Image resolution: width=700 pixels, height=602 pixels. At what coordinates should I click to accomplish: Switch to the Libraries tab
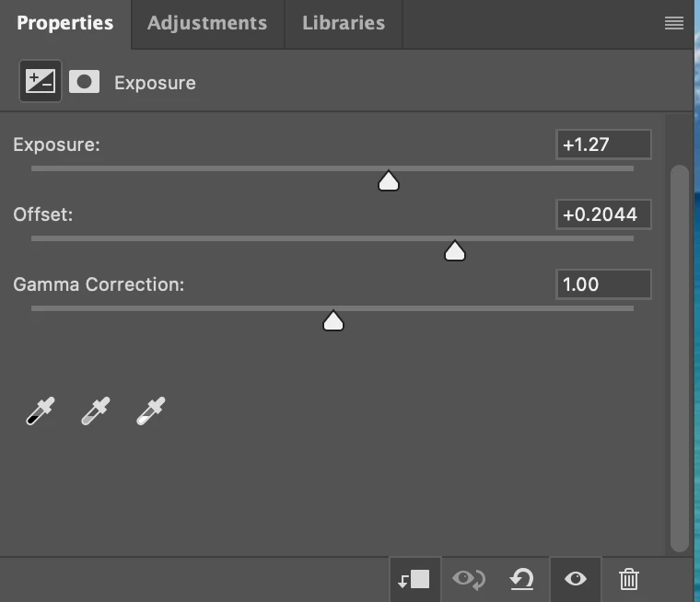click(344, 23)
